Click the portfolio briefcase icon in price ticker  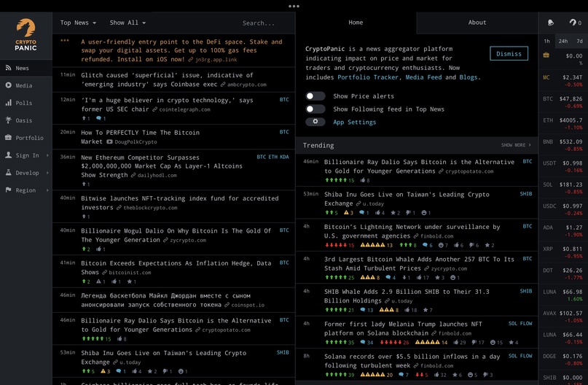click(546, 55)
